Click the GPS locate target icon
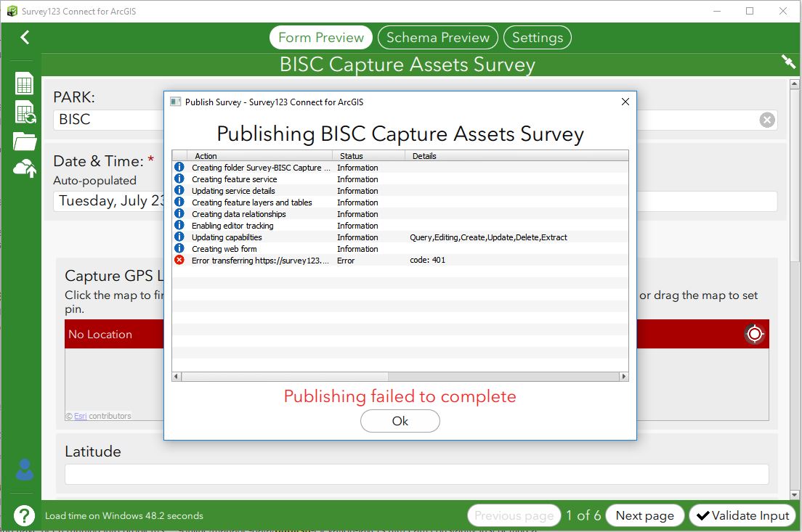The width and height of the screenshot is (802, 532). coord(755,335)
